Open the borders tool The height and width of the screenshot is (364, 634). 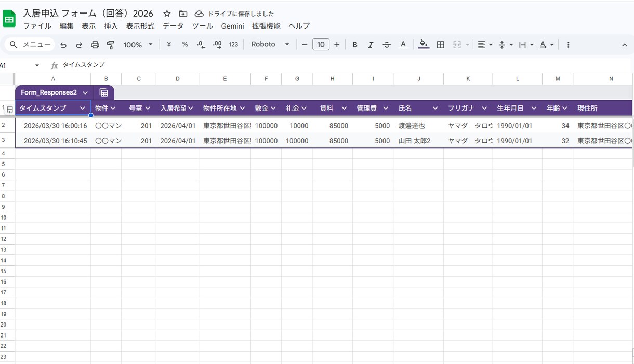pyautogui.click(x=441, y=45)
